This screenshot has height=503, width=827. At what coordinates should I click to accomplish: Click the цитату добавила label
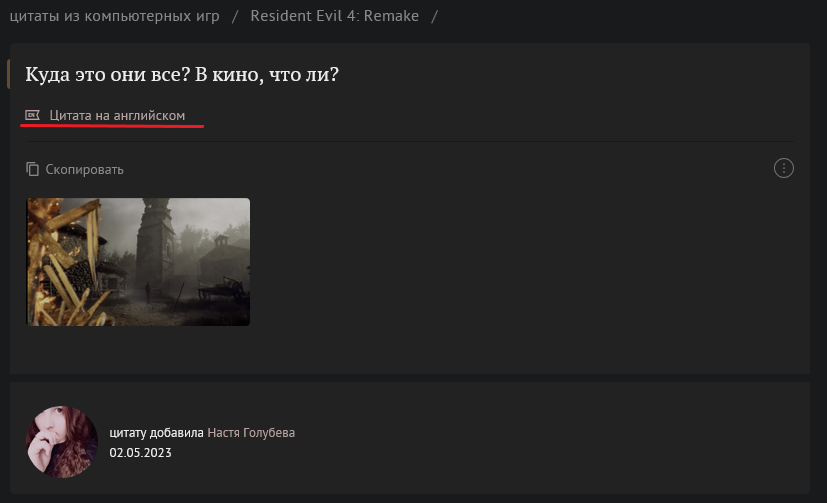[x=156, y=433]
